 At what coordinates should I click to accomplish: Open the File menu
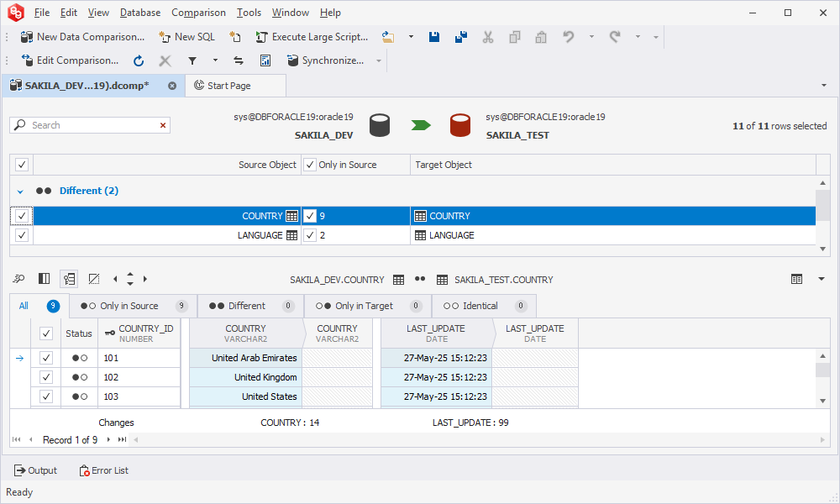[x=42, y=13]
